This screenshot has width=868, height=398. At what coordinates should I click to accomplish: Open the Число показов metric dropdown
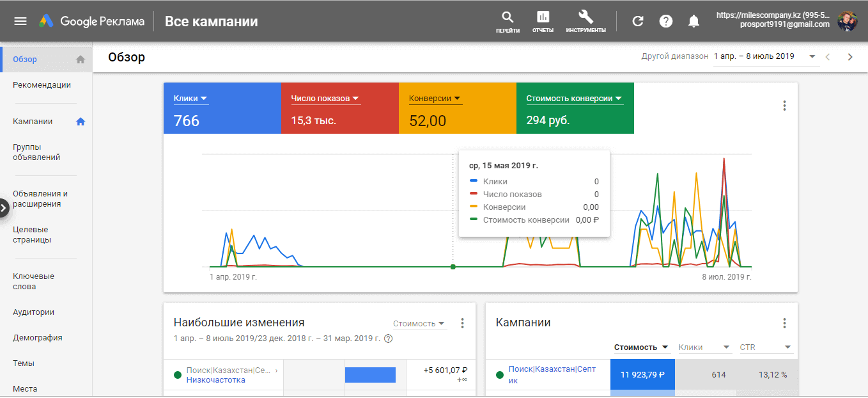click(x=325, y=99)
